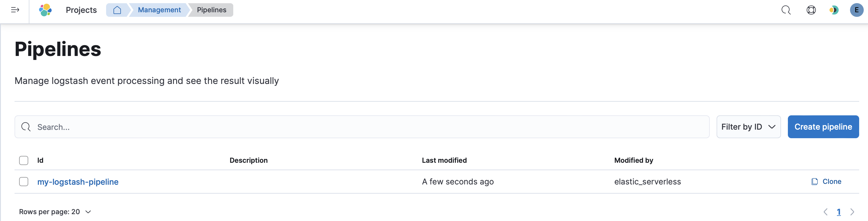Open the Rows per page selector

tap(54, 212)
